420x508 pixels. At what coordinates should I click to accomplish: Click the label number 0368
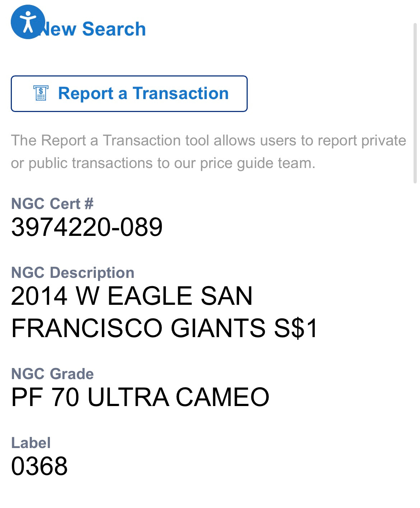pyautogui.click(x=39, y=466)
